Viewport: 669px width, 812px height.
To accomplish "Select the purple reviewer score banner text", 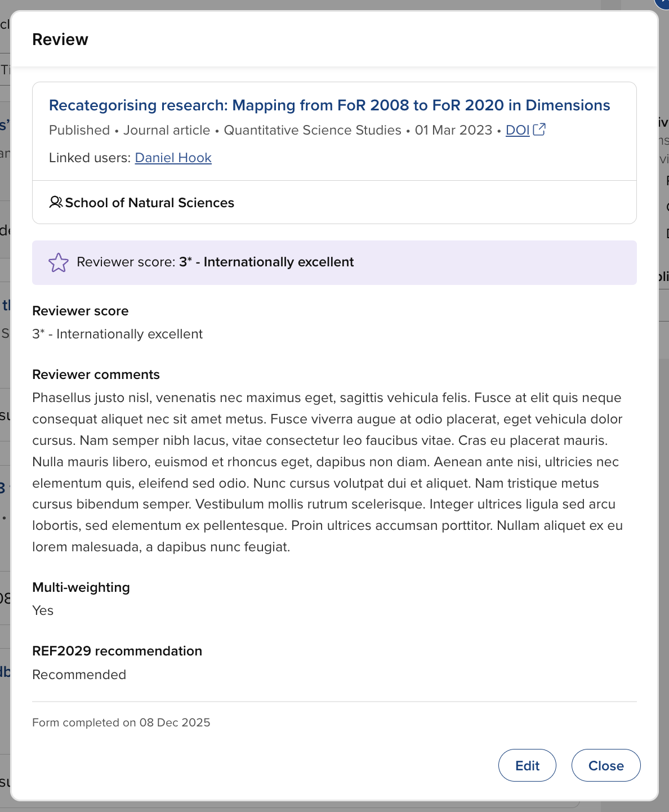I will (x=215, y=262).
